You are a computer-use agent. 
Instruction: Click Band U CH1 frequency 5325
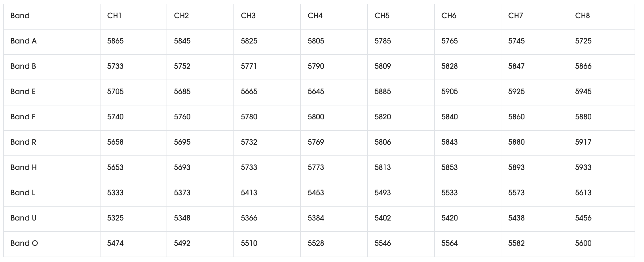tap(115, 218)
